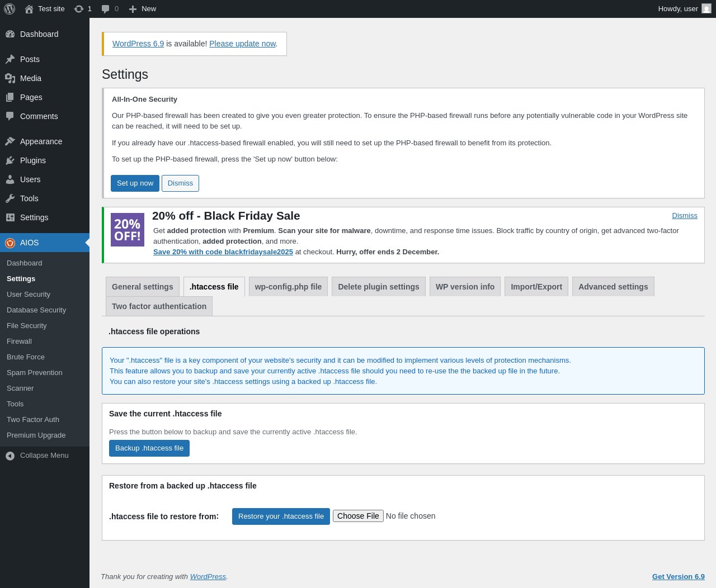Click the Test site name link
The height and width of the screenshot is (588, 716).
click(x=51, y=9)
